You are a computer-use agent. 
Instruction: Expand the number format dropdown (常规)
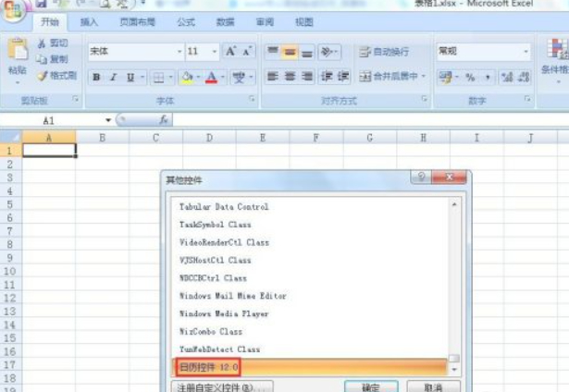coord(526,52)
